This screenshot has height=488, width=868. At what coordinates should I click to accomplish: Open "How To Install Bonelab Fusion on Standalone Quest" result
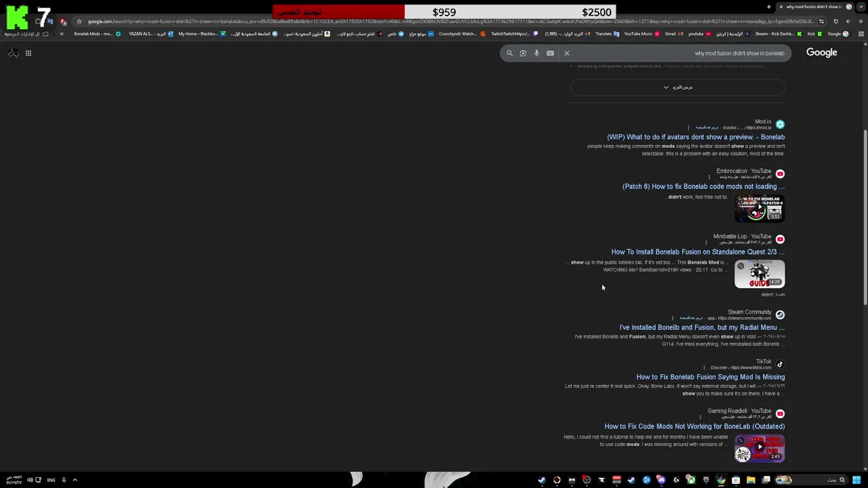(698, 251)
